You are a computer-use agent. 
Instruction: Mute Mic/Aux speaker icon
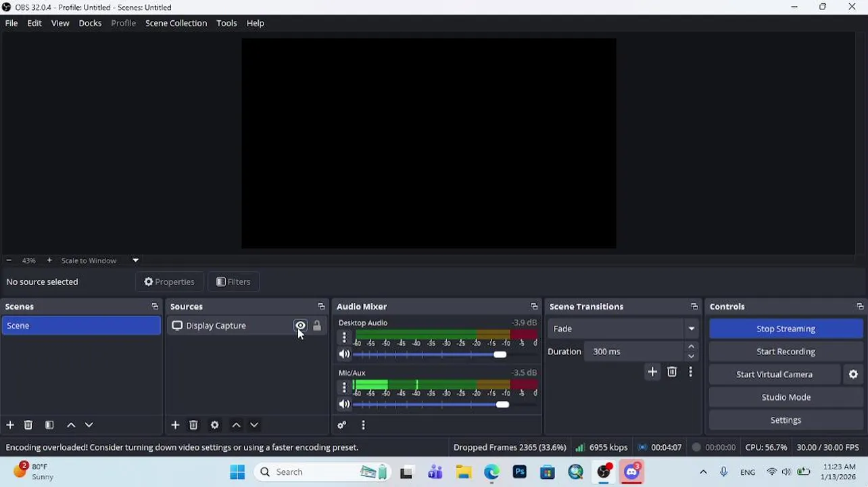point(345,404)
